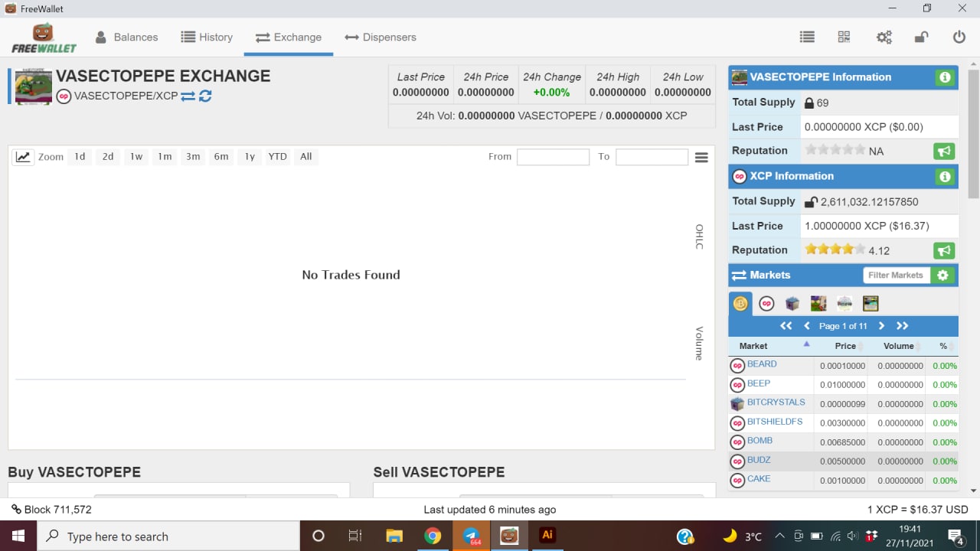The height and width of the screenshot is (551, 980).
Task: Set chart zoom to 1d
Action: coord(80,157)
